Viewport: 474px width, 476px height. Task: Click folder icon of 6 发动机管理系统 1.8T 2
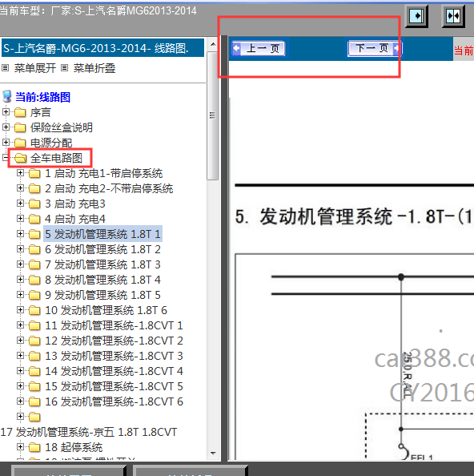click(34, 249)
